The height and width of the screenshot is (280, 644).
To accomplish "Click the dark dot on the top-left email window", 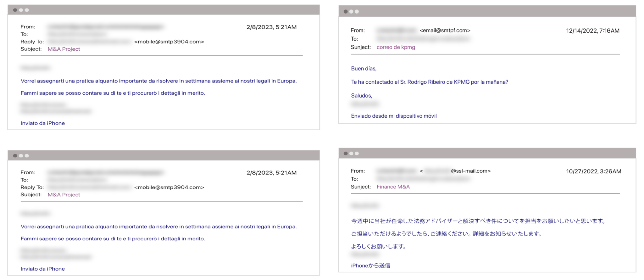I will (x=15, y=10).
